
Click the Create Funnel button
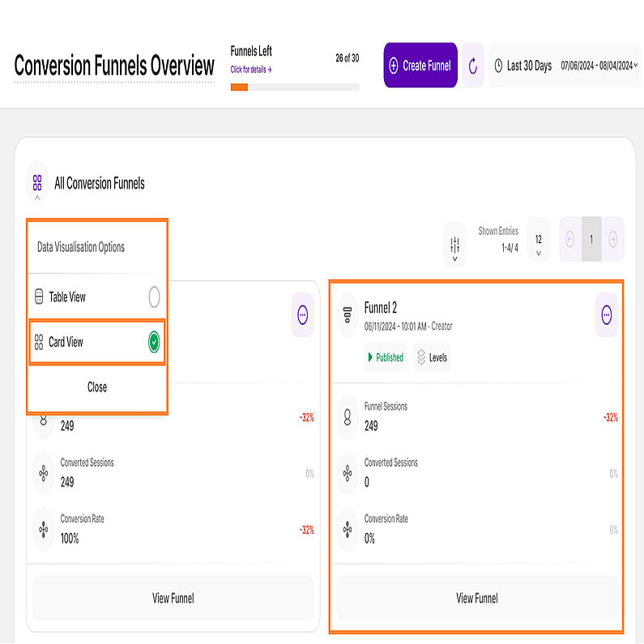click(x=420, y=66)
